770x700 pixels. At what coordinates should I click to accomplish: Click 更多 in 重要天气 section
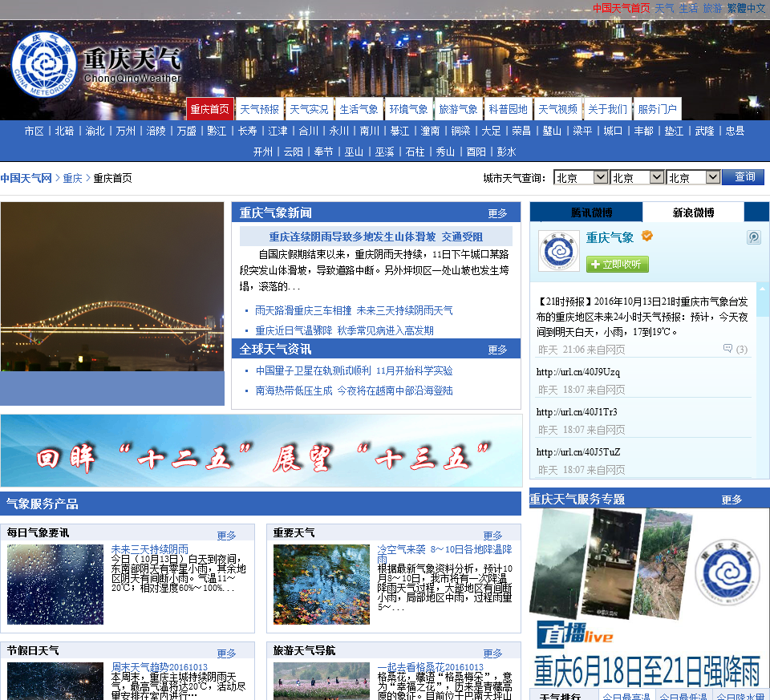492,536
